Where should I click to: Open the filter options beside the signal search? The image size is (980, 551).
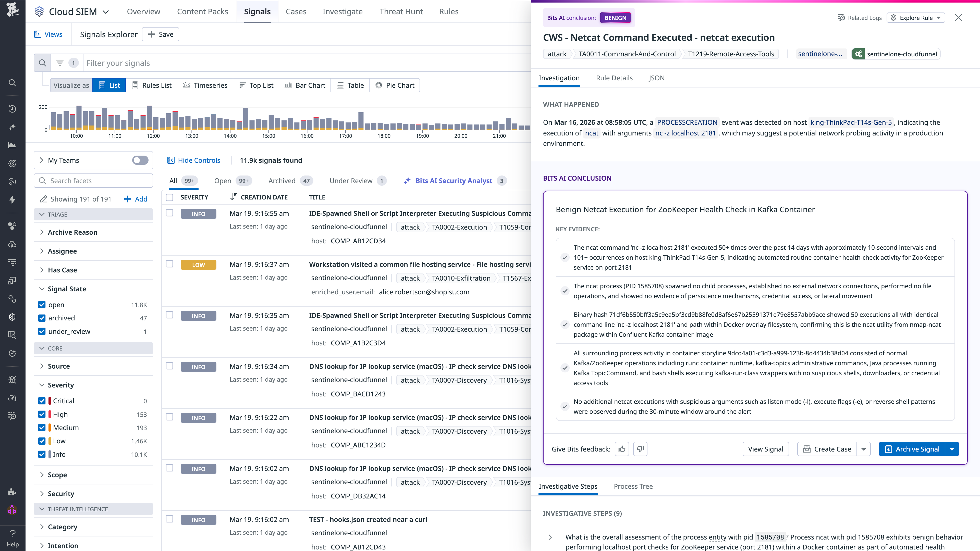(60, 63)
